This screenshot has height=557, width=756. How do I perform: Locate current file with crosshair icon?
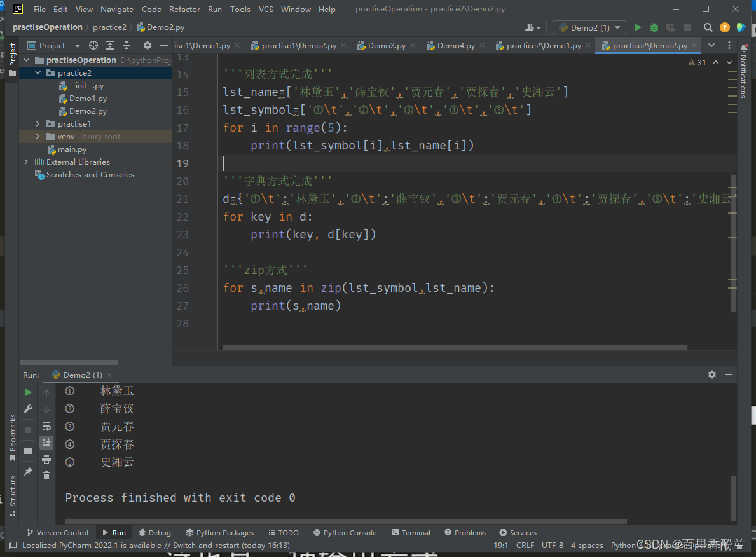pyautogui.click(x=93, y=45)
